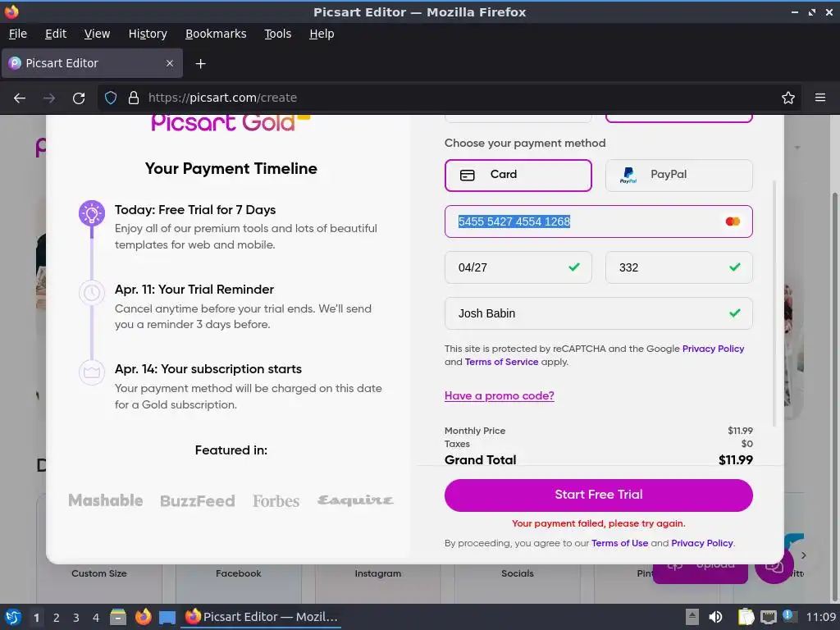840x630 pixels.
Task: Click the Mashable logo
Action: (x=106, y=500)
